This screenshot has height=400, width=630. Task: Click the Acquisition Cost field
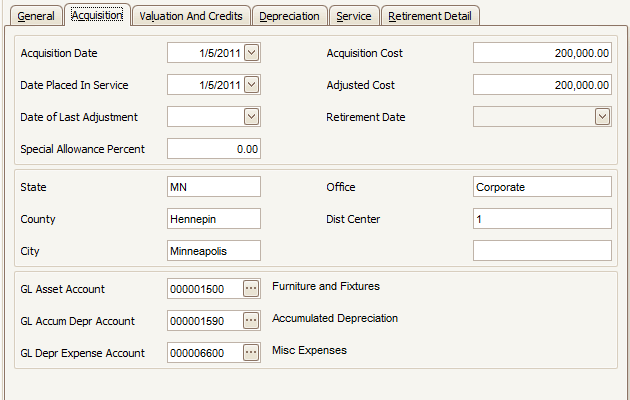pyautogui.click(x=541, y=53)
